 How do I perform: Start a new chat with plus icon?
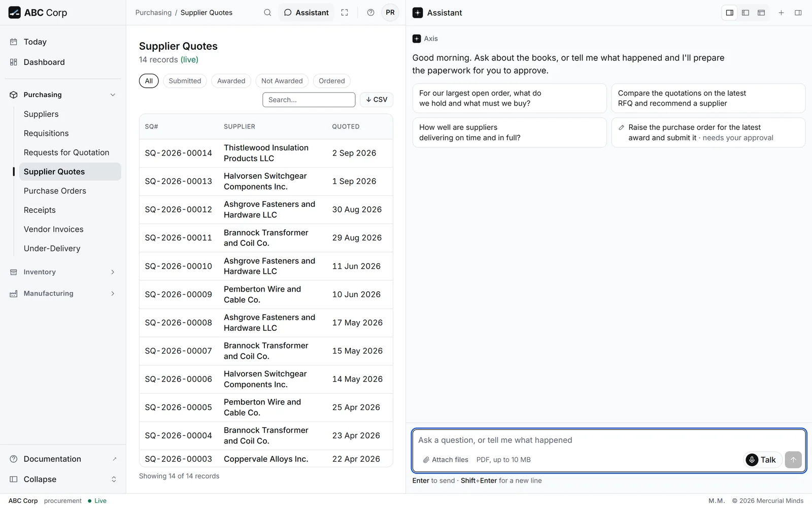click(782, 13)
